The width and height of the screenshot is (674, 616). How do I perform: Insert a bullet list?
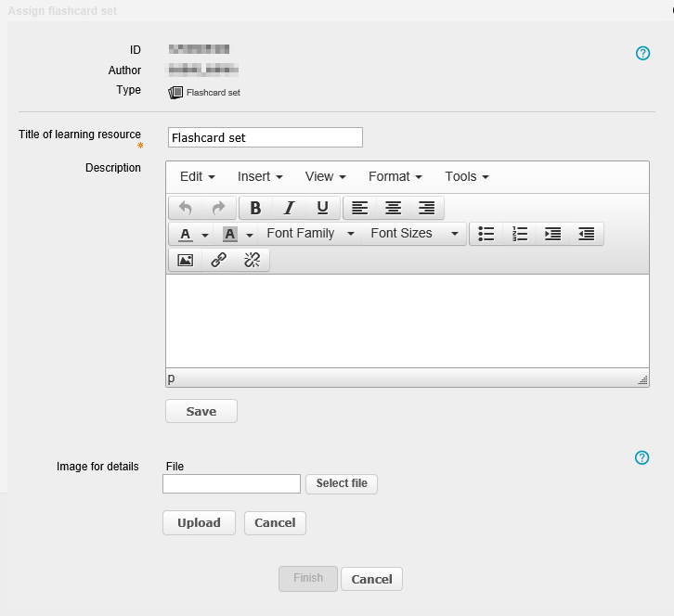pos(486,234)
